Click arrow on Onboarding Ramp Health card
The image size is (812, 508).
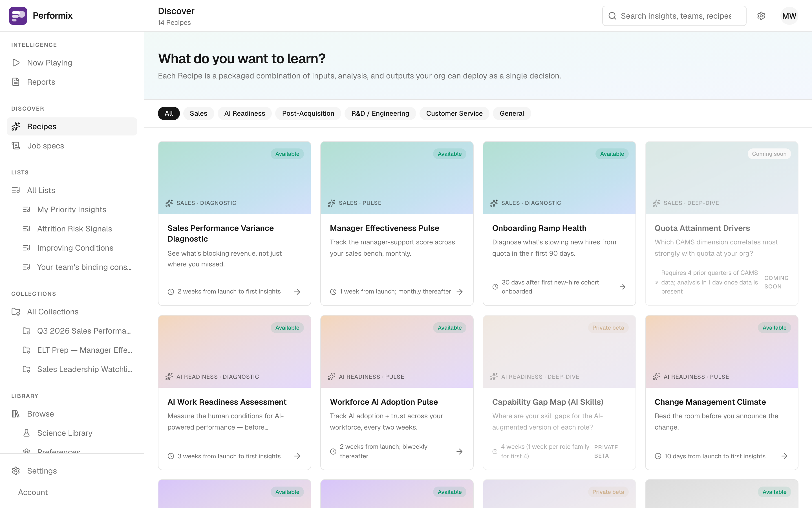point(623,286)
